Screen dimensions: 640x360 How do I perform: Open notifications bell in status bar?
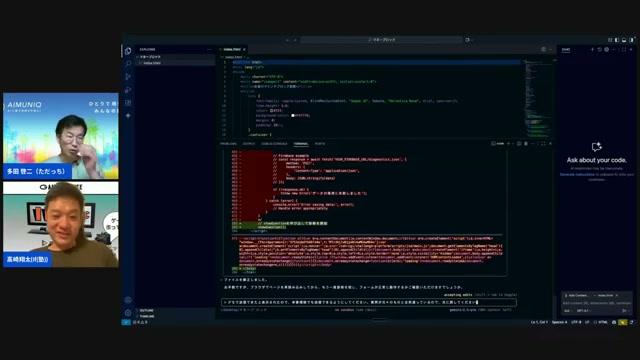[631, 322]
